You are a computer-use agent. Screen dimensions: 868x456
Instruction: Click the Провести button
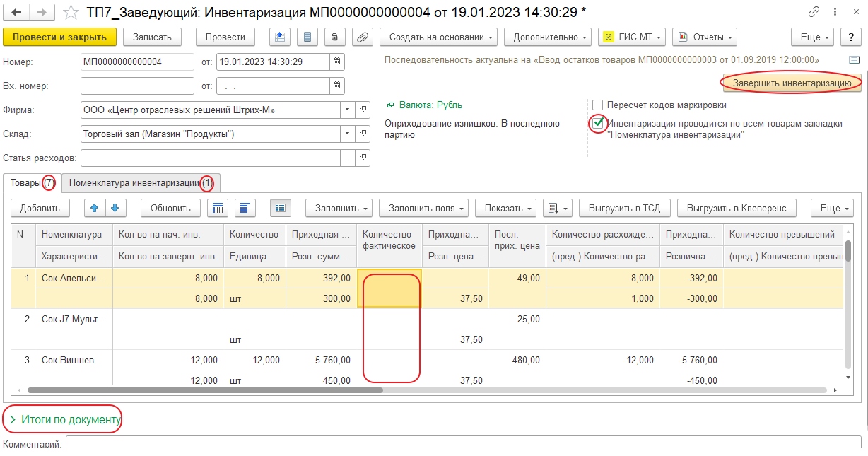tap(225, 37)
